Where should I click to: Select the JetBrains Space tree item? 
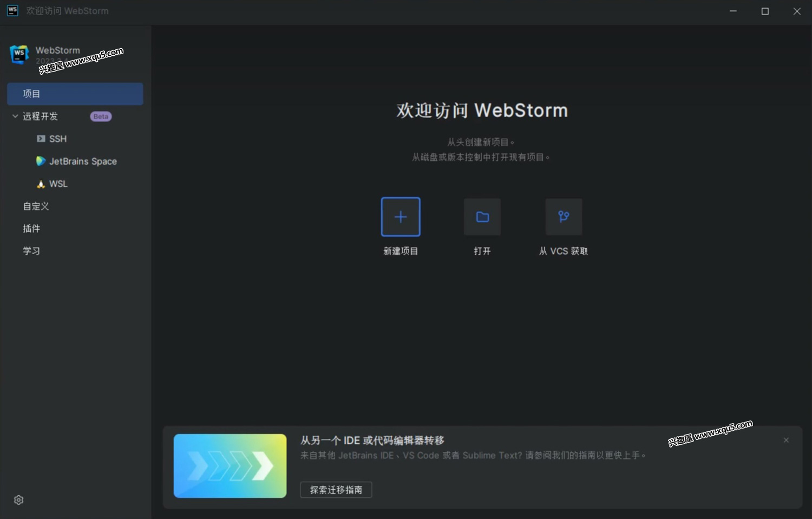pyautogui.click(x=83, y=161)
